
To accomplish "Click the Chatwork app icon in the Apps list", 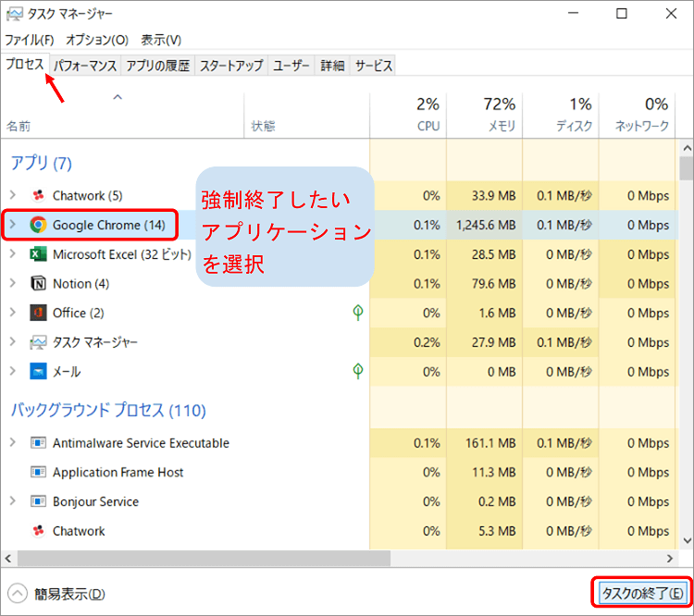I will click(x=39, y=195).
